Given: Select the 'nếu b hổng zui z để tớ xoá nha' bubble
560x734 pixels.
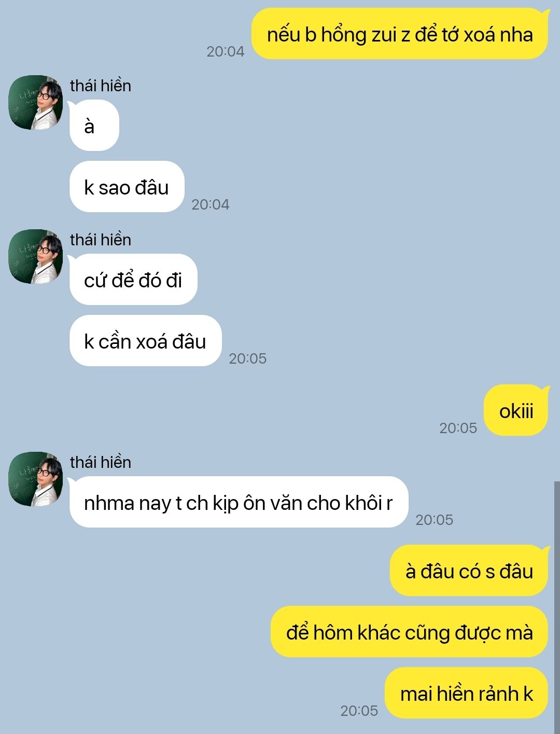Looking at the screenshot, I should [x=400, y=34].
